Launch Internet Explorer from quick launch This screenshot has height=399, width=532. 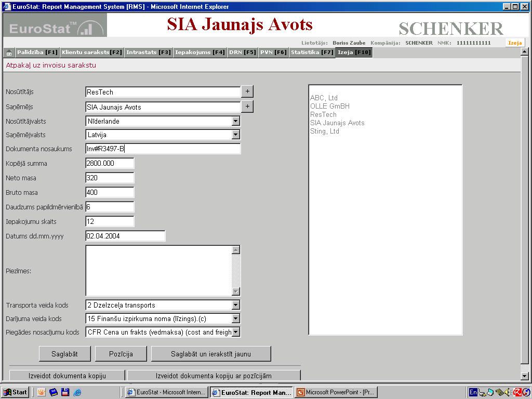pyautogui.click(x=77, y=392)
